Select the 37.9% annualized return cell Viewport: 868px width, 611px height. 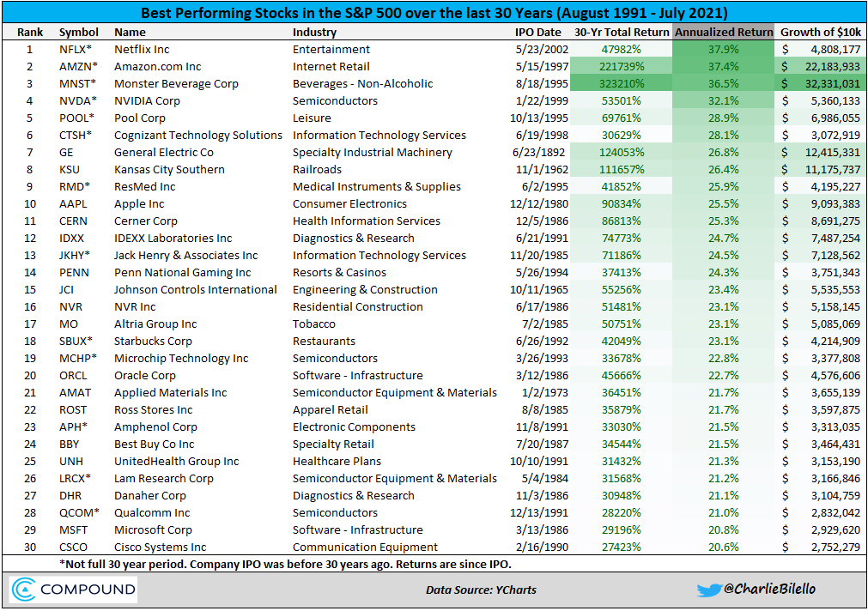[x=724, y=49]
